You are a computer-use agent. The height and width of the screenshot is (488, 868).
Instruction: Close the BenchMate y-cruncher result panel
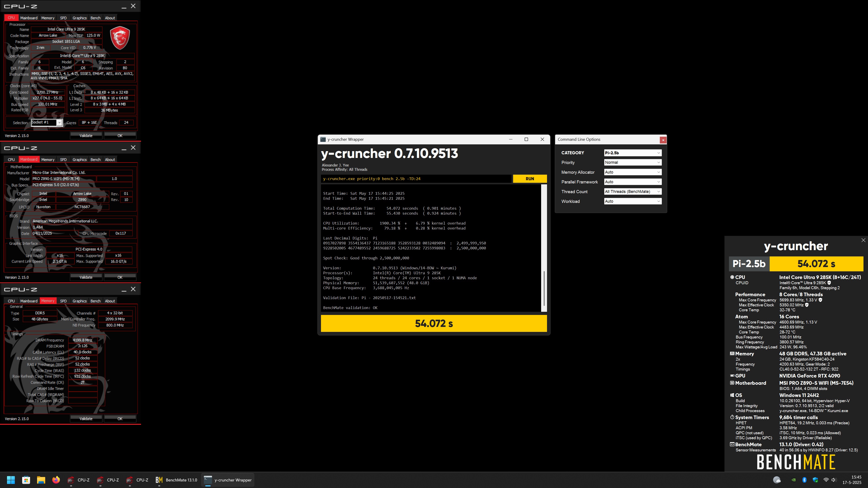coord(863,240)
